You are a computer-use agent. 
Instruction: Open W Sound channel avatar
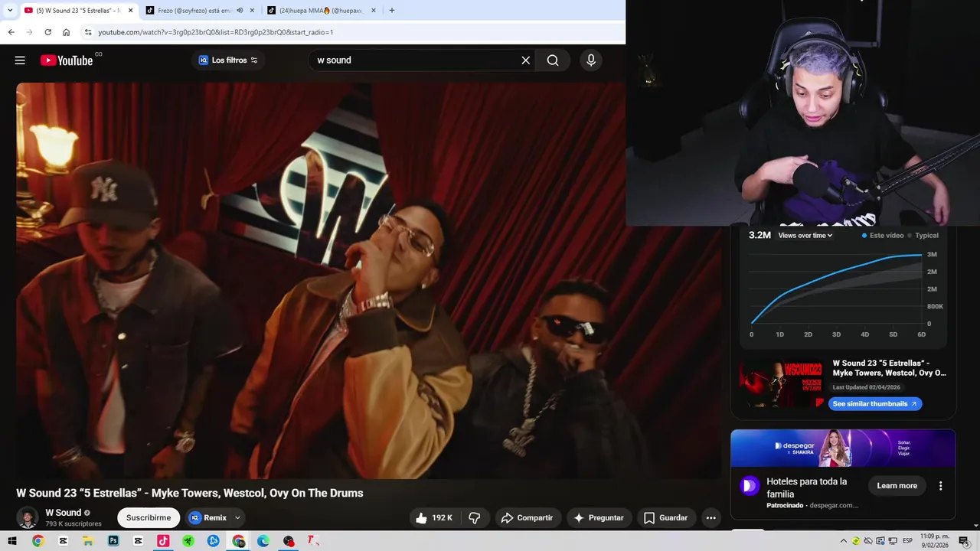point(28,518)
